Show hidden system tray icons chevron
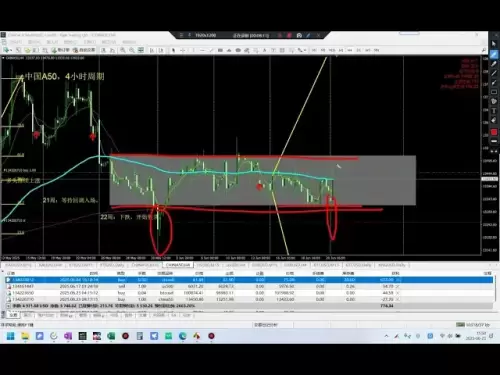Screen dimensions: 500x375 click(x=386, y=336)
